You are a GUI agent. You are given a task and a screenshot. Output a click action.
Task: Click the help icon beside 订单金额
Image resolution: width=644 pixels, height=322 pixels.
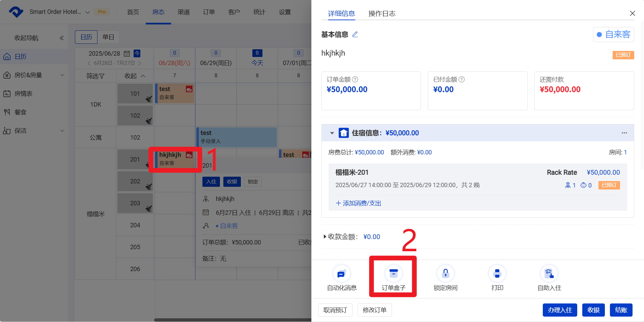pyautogui.click(x=355, y=80)
